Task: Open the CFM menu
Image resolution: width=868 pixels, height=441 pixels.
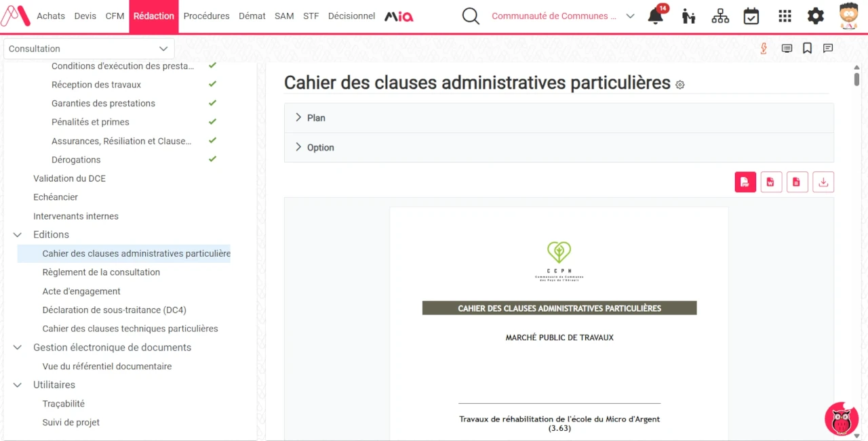Action: pos(115,16)
